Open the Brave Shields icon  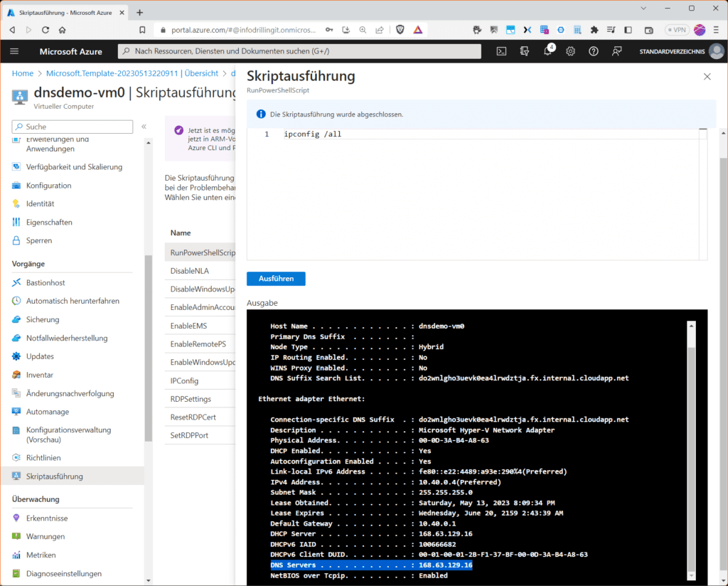(x=400, y=30)
